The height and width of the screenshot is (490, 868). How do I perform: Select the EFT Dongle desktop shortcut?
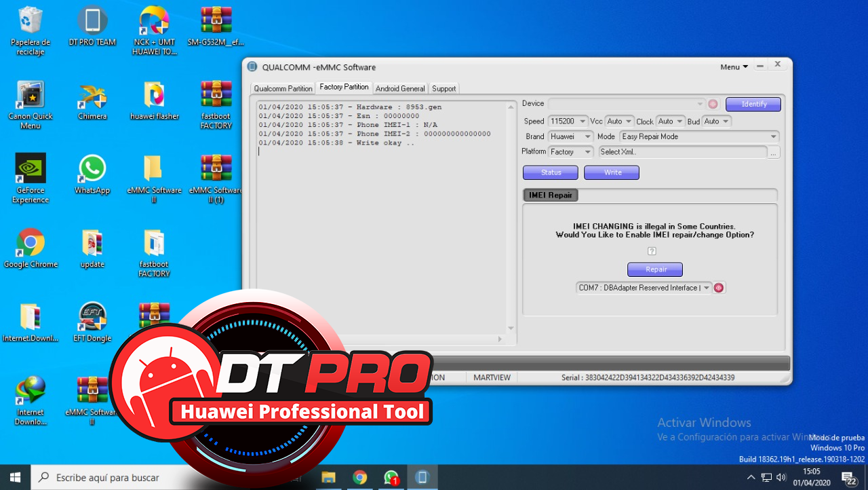pos(92,322)
